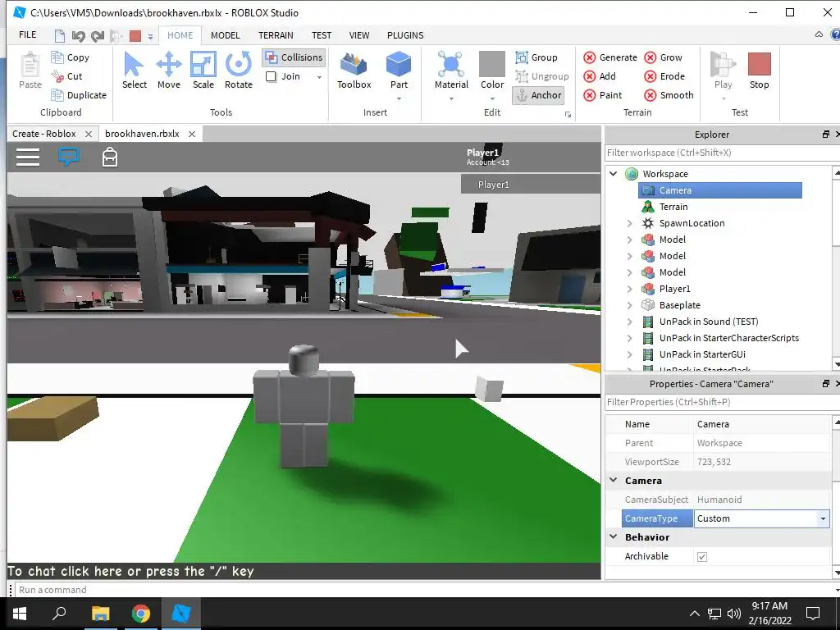Open the FILE menu

(x=28, y=34)
